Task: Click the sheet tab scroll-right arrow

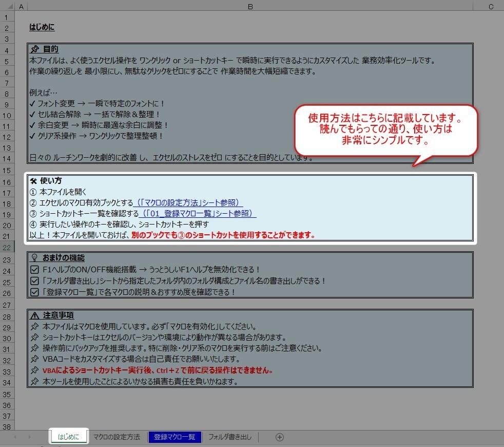Action: pos(29,437)
